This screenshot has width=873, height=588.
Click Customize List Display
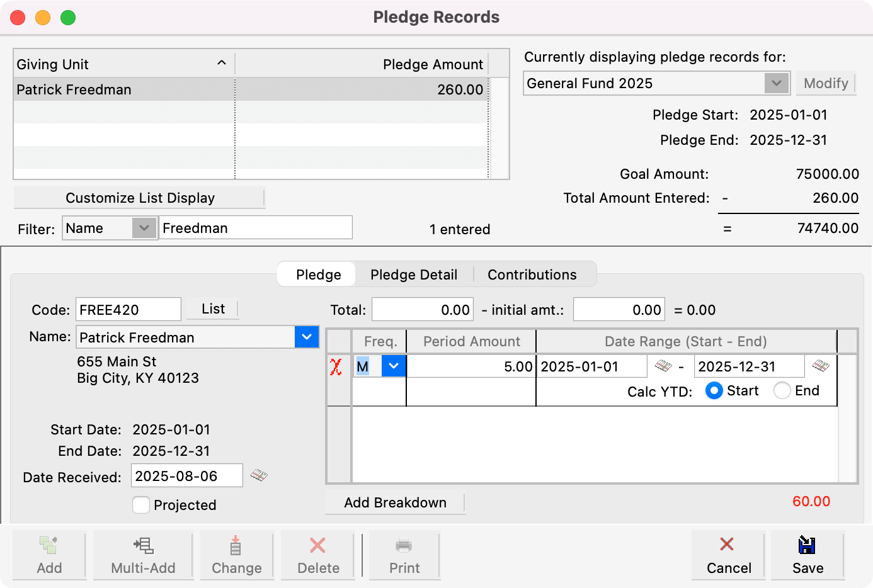[x=139, y=197]
